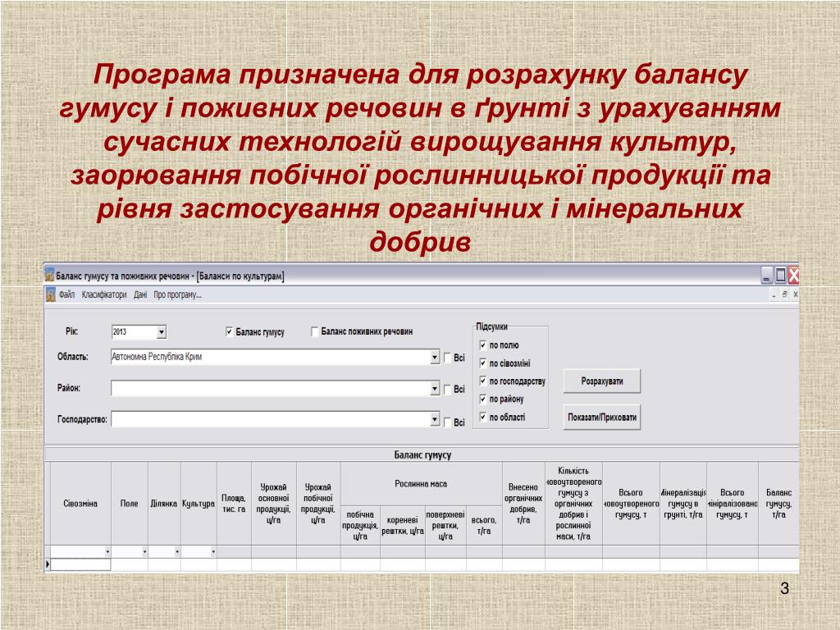840x630 pixels.
Task: Close the main application window
Action: pos(793,276)
